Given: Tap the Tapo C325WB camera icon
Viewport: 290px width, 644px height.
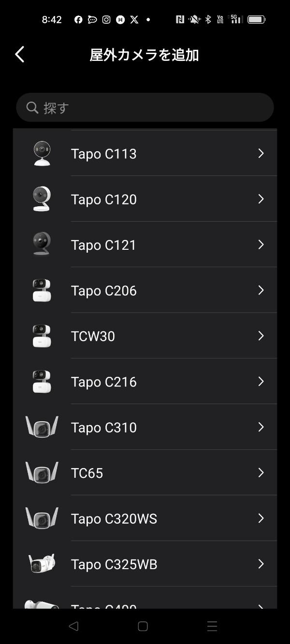Looking at the screenshot, I should (42, 564).
